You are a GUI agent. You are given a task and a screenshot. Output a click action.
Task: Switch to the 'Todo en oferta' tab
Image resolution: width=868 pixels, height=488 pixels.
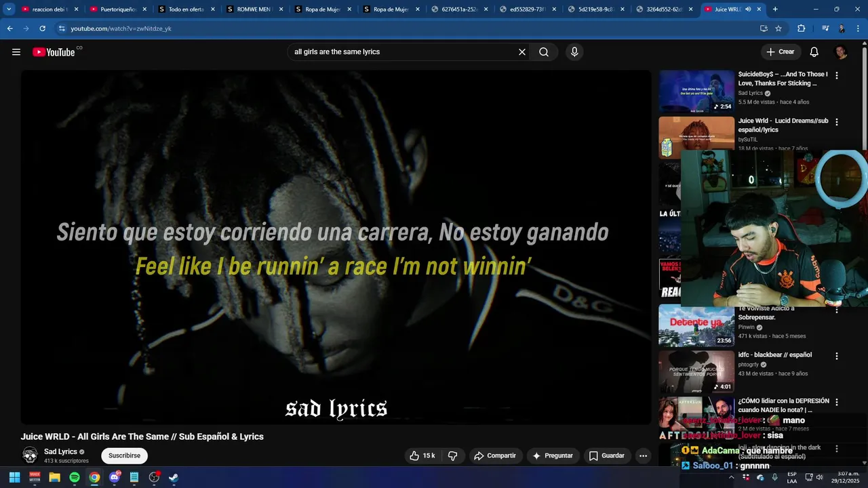point(186,9)
